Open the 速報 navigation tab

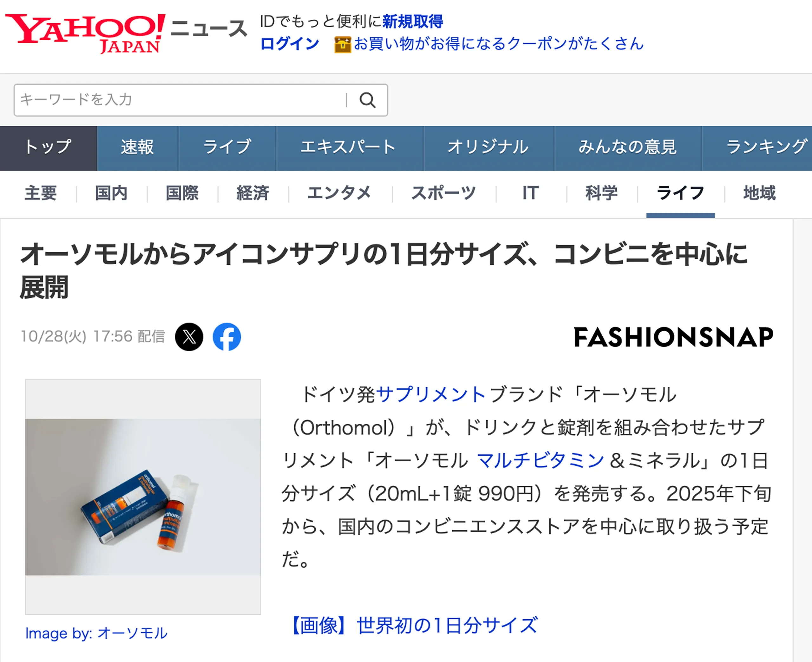click(138, 148)
